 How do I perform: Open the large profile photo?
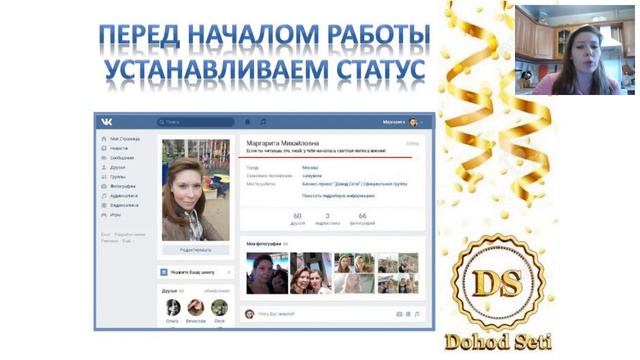[196, 190]
